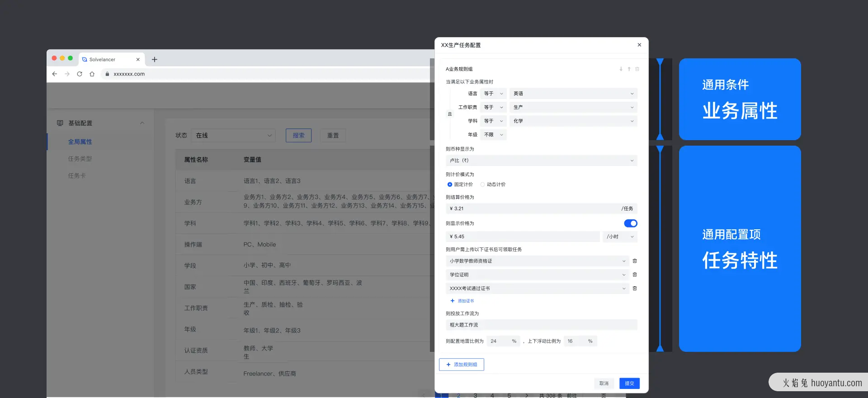This screenshot has height=398, width=868.
Task: Collapse the 基础配置 sidebar section
Action: [x=142, y=123]
